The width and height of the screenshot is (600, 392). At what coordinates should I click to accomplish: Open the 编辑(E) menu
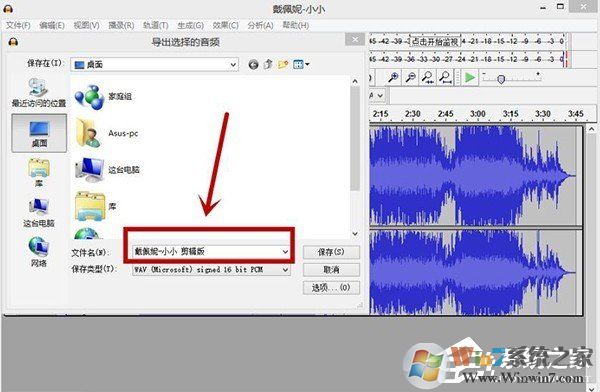pyautogui.click(x=52, y=25)
